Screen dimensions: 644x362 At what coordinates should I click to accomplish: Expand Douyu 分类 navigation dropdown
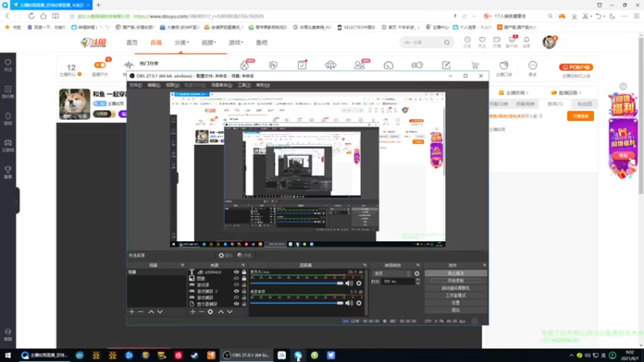pos(182,43)
